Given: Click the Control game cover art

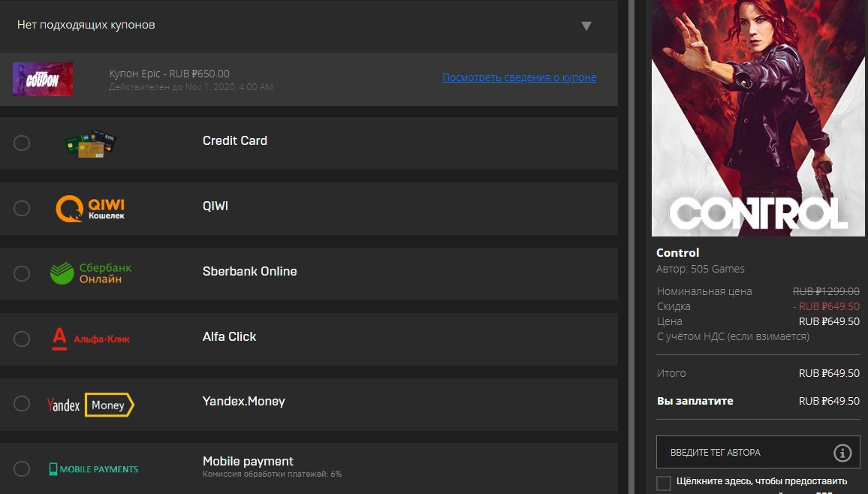Looking at the screenshot, I should 758,118.
